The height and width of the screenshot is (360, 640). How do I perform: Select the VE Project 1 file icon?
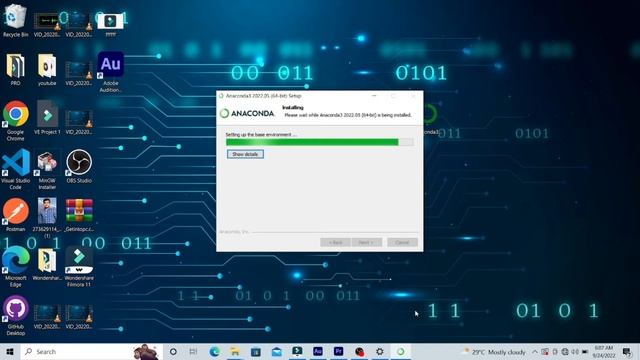(x=47, y=118)
